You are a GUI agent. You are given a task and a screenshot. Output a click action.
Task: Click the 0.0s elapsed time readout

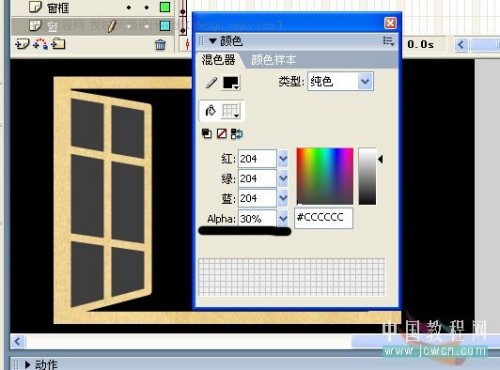pyautogui.click(x=420, y=44)
